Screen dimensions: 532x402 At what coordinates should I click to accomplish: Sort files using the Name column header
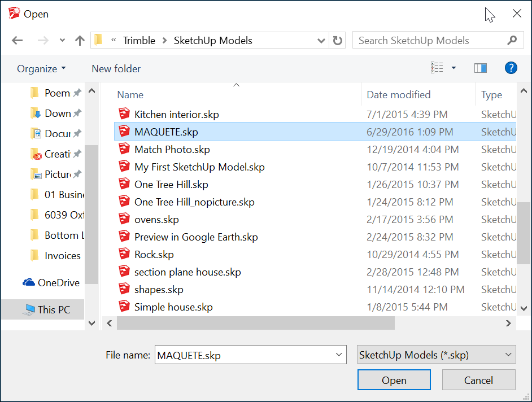[x=130, y=94]
